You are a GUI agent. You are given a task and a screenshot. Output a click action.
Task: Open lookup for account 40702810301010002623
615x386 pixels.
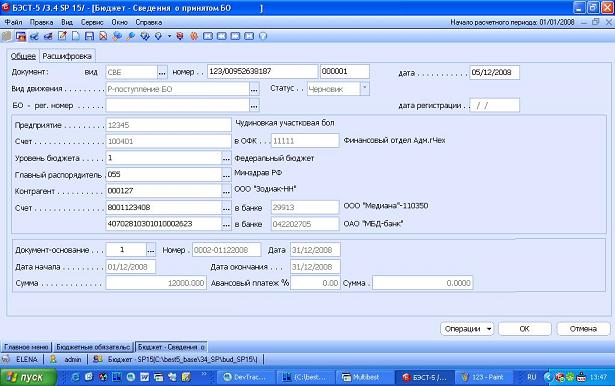pyautogui.click(x=226, y=224)
